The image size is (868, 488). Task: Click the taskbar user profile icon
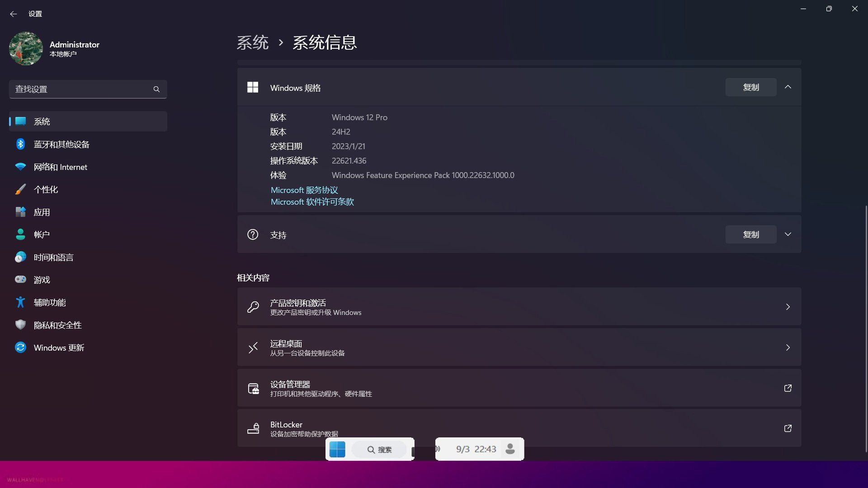[x=510, y=449]
